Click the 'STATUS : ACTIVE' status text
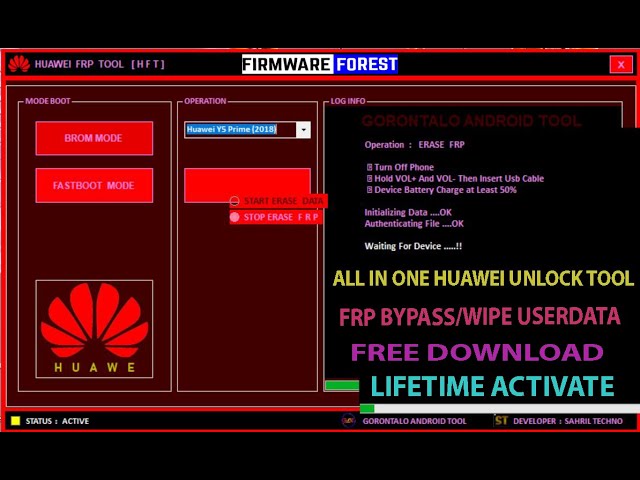Image resolution: width=640 pixels, height=480 pixels. tap(57, 421)
